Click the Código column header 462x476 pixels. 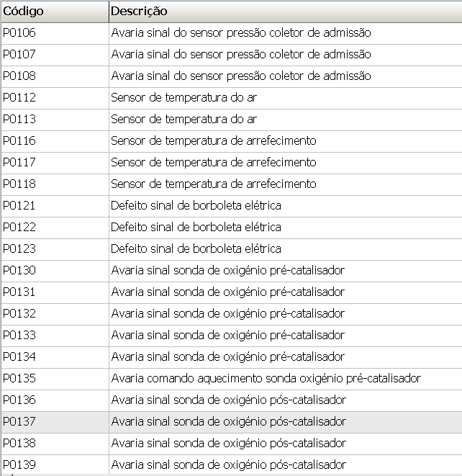[23, 12]
